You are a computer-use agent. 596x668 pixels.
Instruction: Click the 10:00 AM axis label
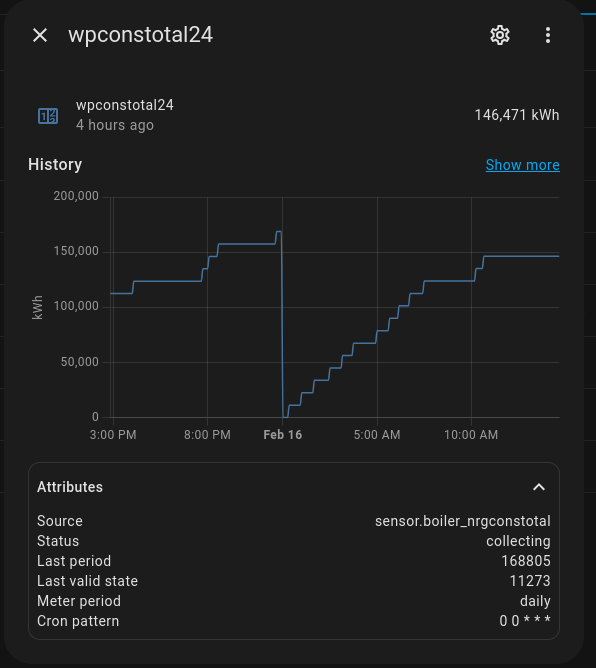pos(471,435)
